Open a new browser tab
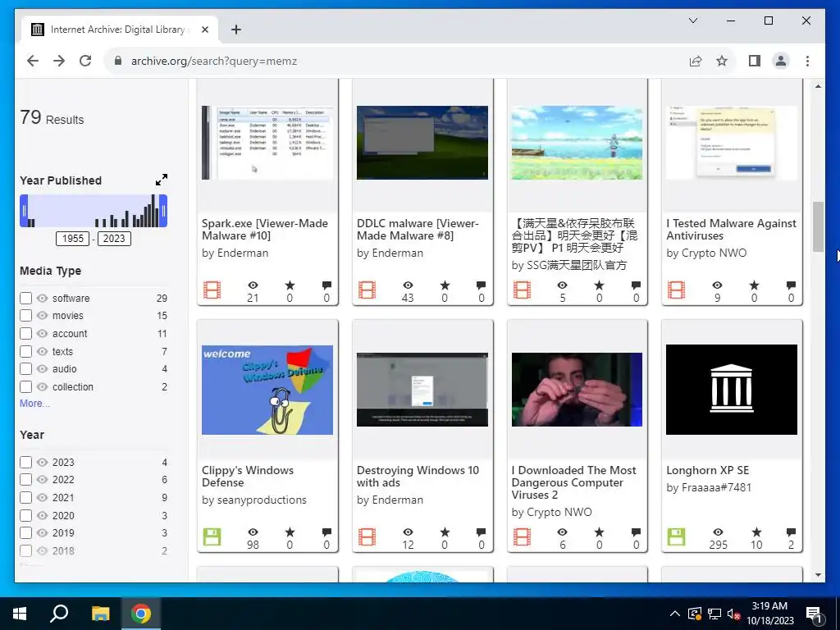Image resolution: width=840 pixels, height=630 pixels. coord(236,30)
